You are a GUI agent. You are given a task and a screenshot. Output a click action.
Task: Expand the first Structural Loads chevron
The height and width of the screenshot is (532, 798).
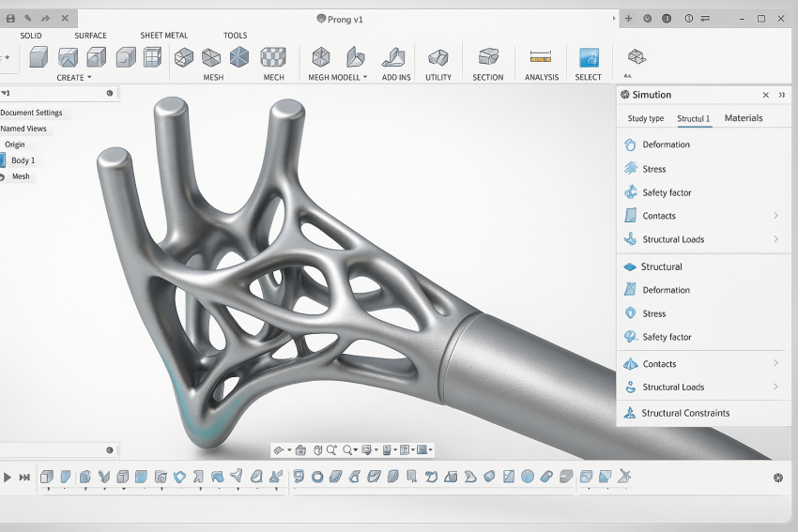click(x=775, y=239)
